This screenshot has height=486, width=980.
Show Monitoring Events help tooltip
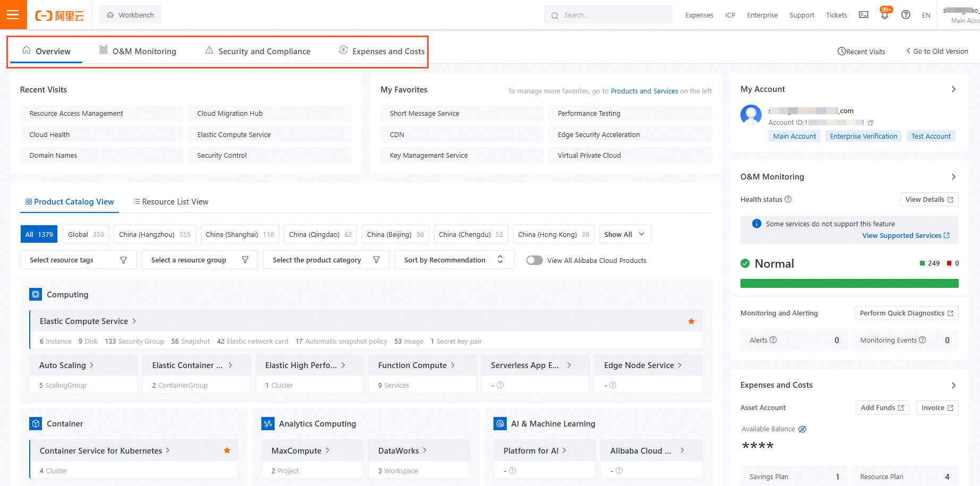pos(923,340)
